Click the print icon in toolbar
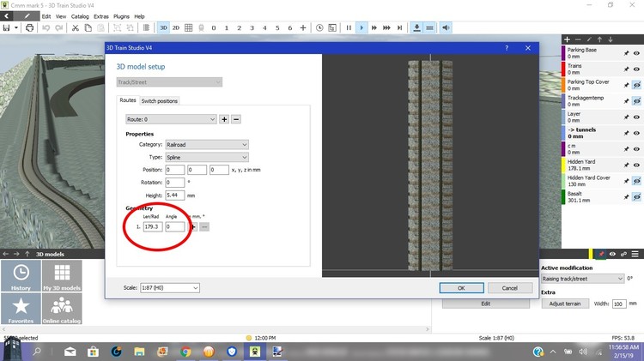The height and width of the screenshot is (361, 644). click(x=31, y=27)
